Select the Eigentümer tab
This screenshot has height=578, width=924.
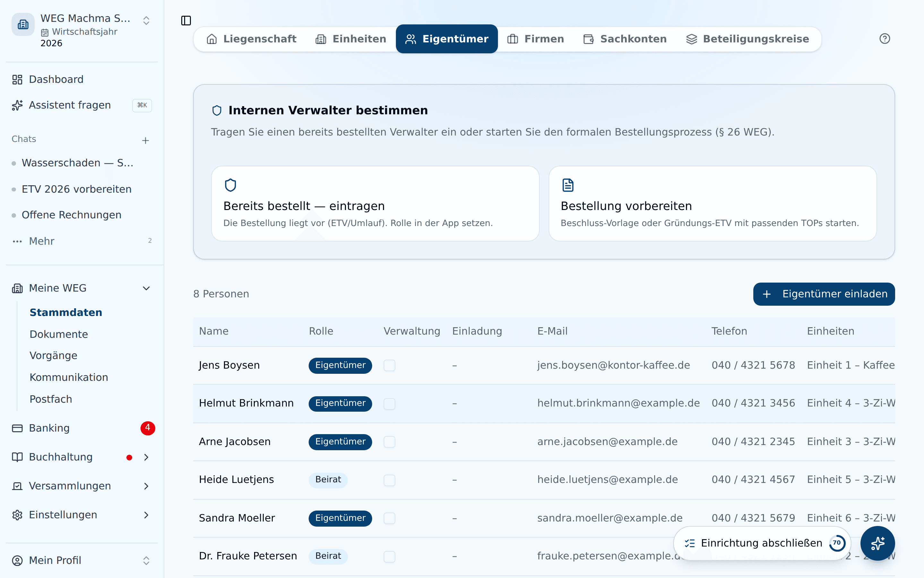point(447,39)
